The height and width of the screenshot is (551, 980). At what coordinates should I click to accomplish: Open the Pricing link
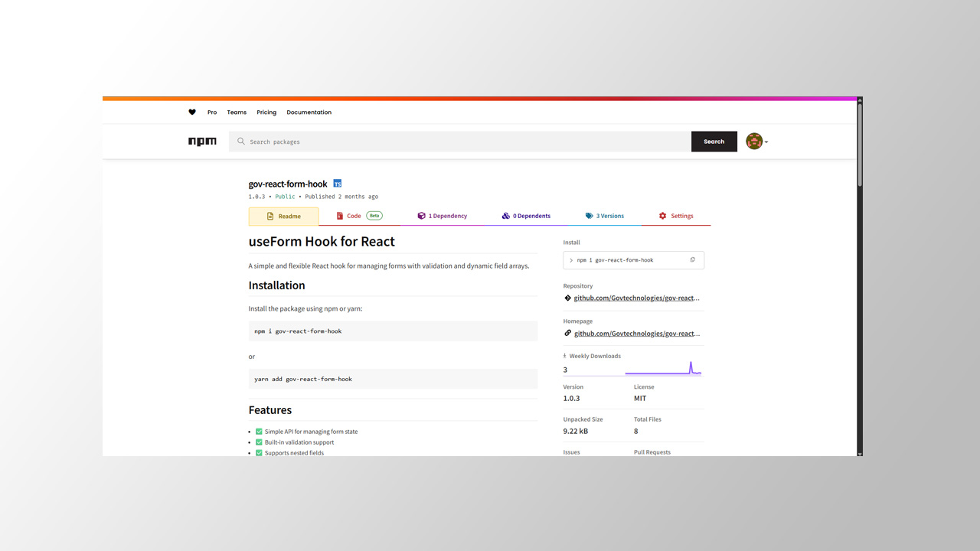click(x=266, y=112)
